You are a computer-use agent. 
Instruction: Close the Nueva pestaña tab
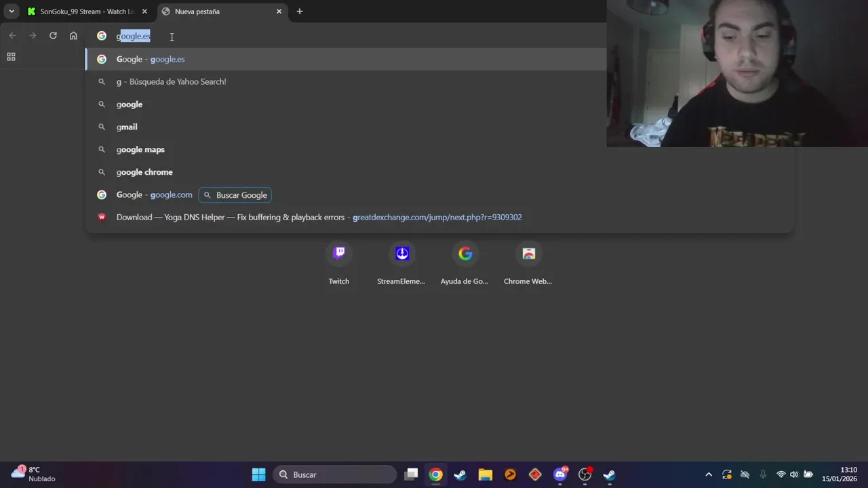[x=279, y=12]
